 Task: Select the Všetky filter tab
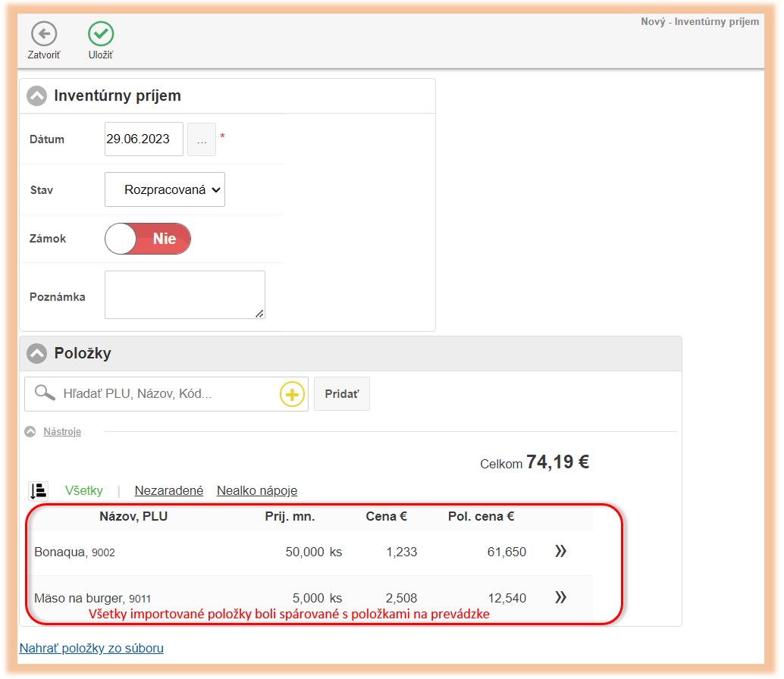click(83, 490)
